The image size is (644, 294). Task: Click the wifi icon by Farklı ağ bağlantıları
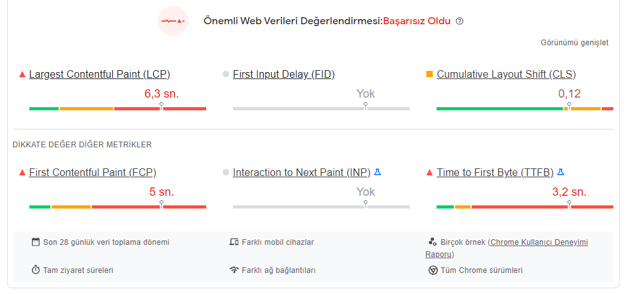234,270
